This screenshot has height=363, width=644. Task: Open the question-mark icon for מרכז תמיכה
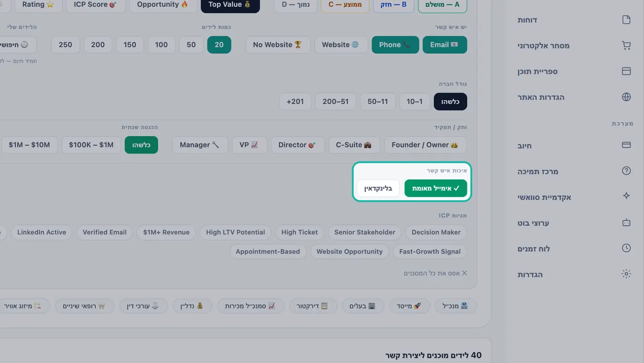click(626, 171)
